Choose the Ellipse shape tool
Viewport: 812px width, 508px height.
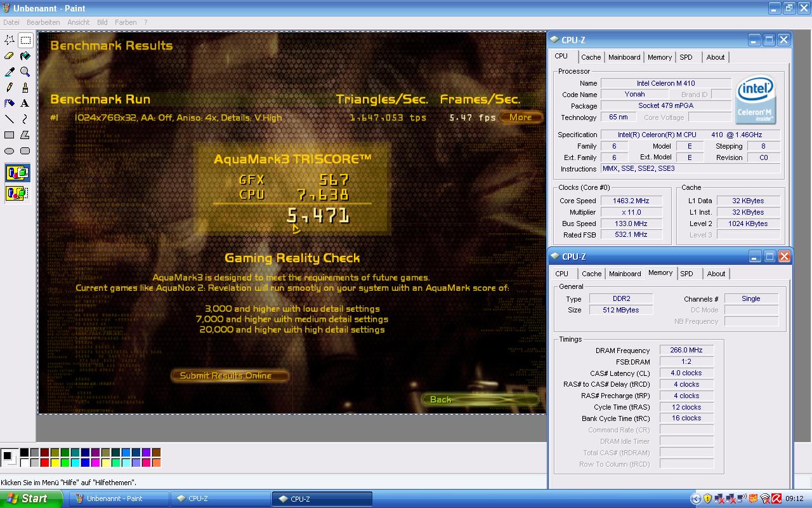pyautogui.click(x=10, y=151)
